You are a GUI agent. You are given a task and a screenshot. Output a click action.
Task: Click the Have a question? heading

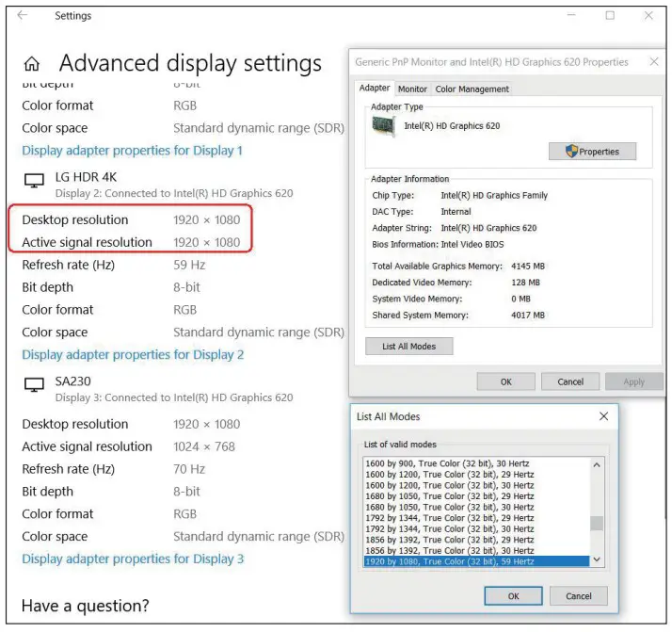pyautogui.click(x=86, y=606)
